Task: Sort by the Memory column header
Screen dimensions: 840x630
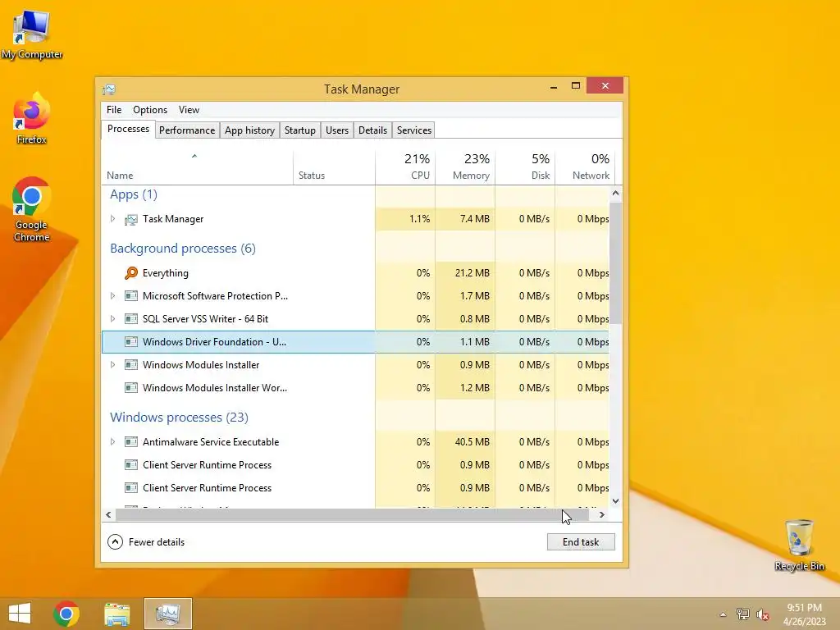Action: [x=465, y=167]
